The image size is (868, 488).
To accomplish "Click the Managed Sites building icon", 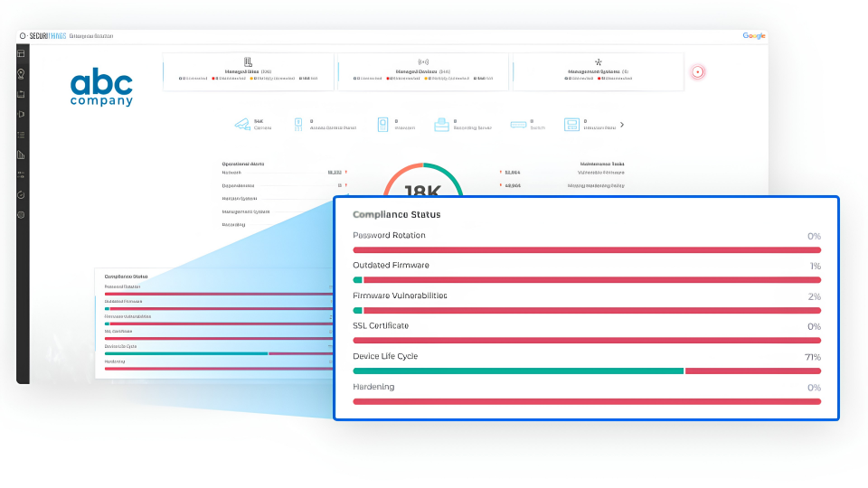I will [x=248, y=62].
